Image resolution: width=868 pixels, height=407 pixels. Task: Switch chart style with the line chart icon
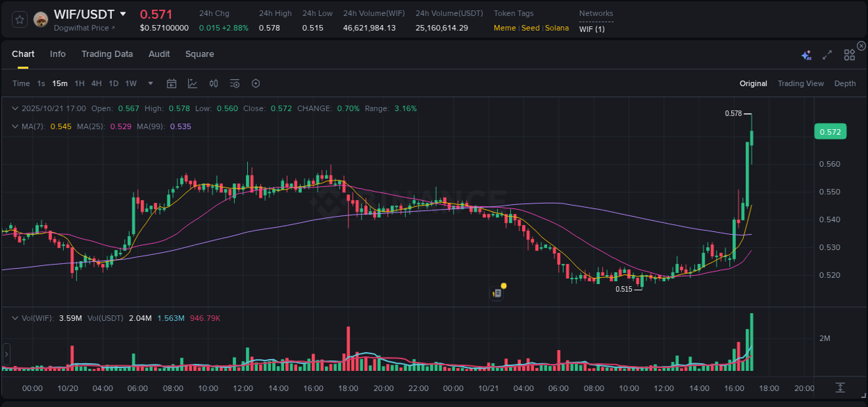192,83
